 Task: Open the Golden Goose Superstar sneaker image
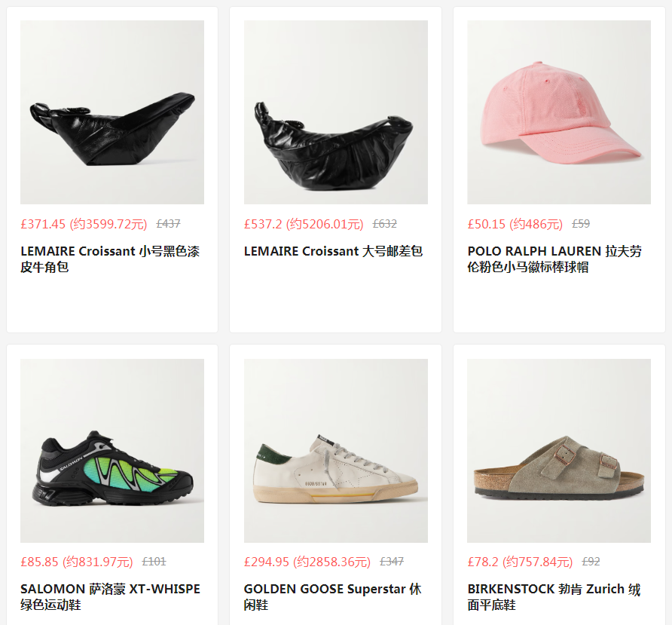pyautogui.click(x=335, y=450)
